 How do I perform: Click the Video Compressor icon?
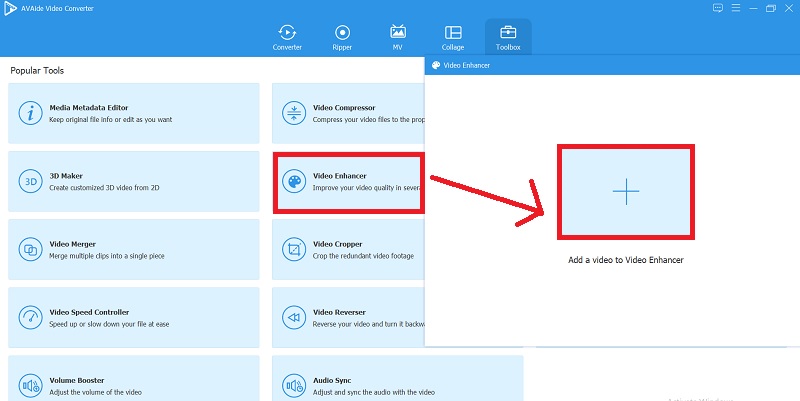[294, 113]
